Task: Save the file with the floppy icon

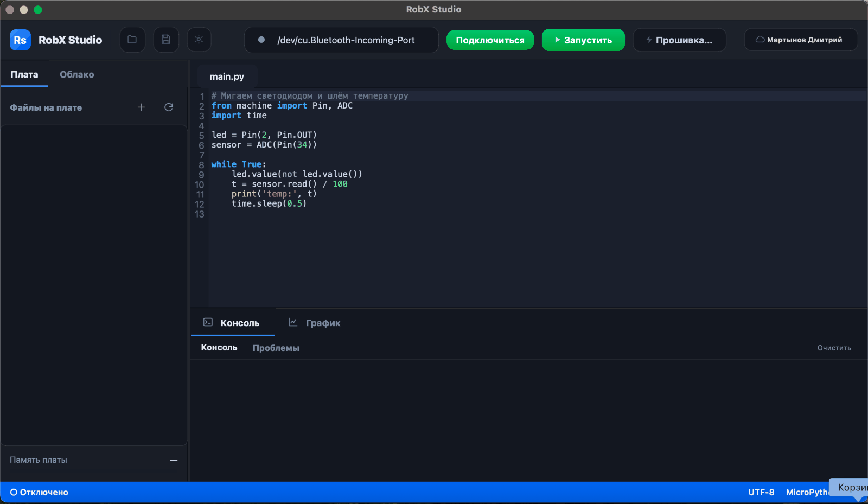Action: click(166, 40)
